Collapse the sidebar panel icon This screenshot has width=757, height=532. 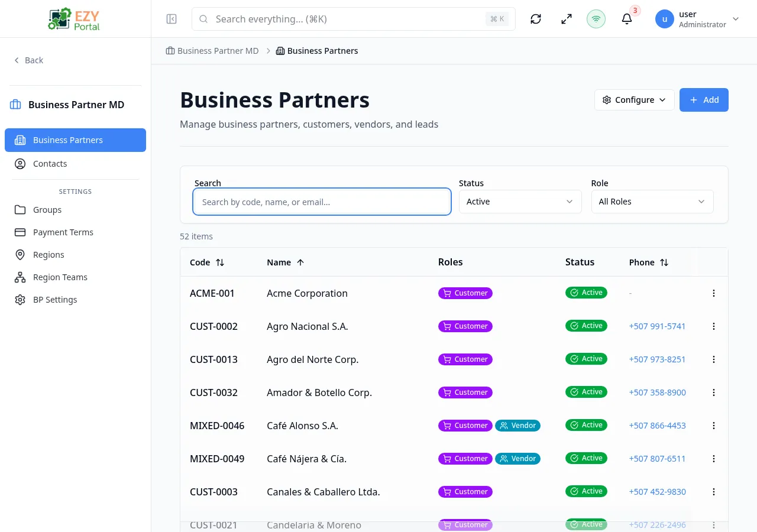[172, 19]
